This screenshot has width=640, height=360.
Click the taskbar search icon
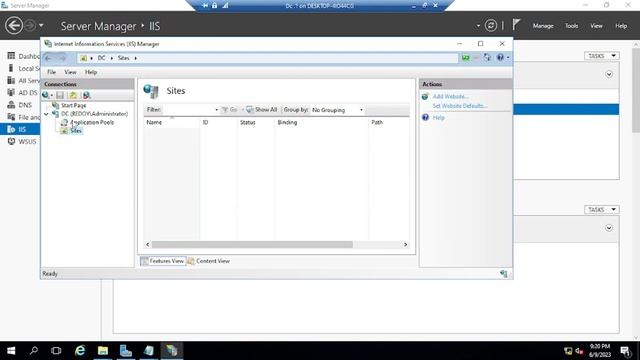coord(34,351)
